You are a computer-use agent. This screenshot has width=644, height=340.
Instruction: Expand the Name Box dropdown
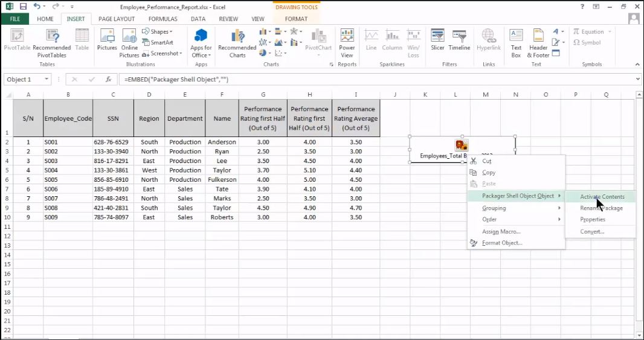point(47,79)
